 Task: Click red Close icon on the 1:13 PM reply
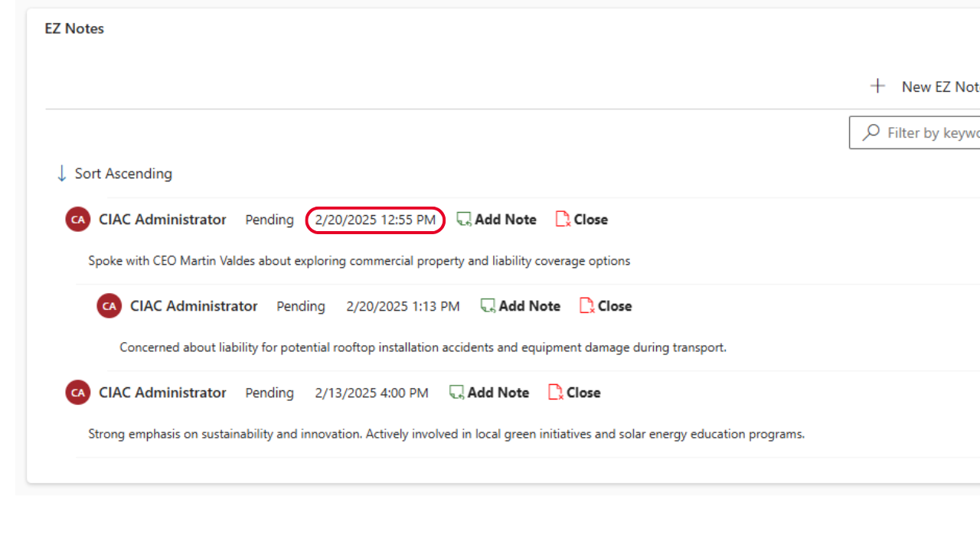pos(586,306)
